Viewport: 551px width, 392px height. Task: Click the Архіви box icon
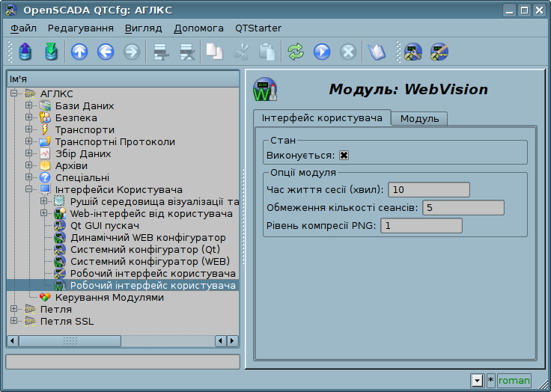(45, 165)
